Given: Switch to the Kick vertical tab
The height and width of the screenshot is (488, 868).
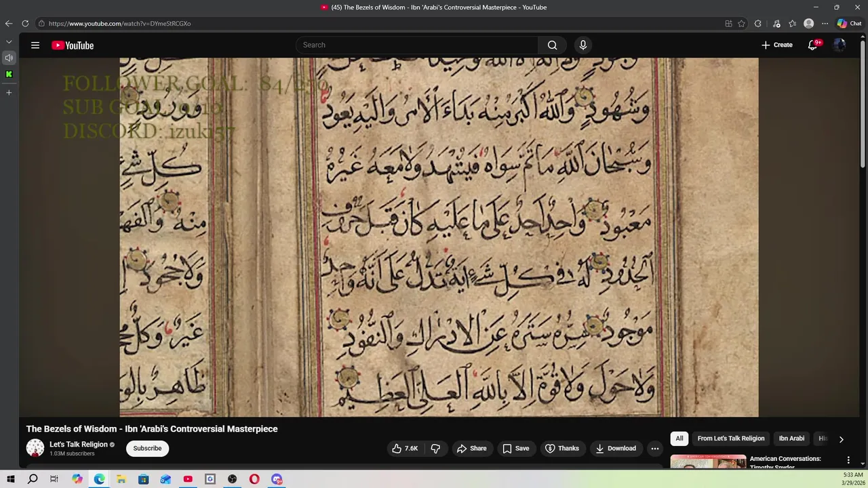Looking at the screenshot, I should [x=9, y=75].
